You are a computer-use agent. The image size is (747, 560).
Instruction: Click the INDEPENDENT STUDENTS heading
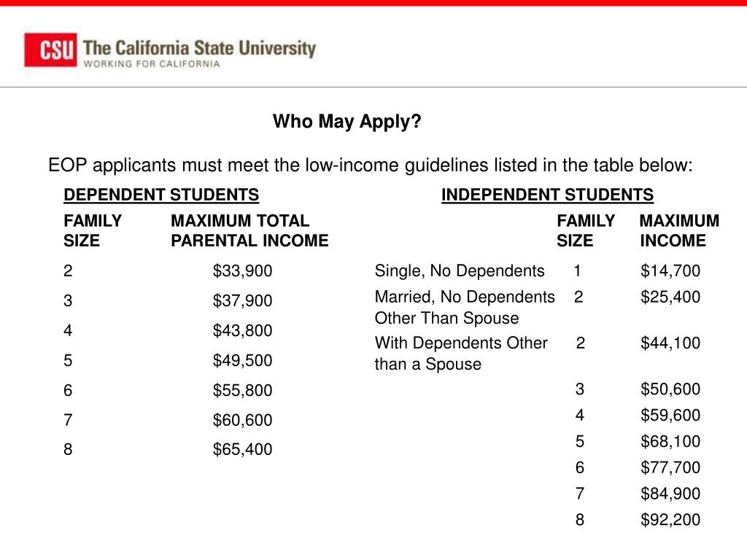point(547,195)
